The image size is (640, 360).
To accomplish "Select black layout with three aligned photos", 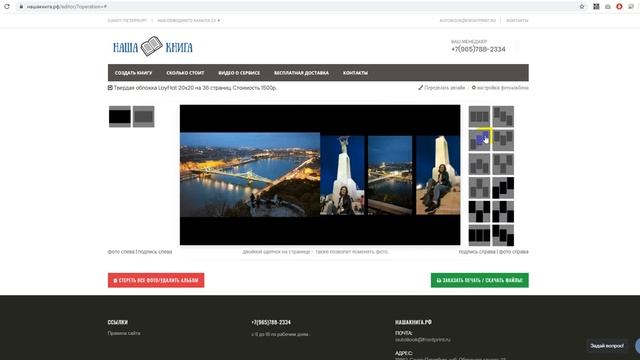I will 479,235.
